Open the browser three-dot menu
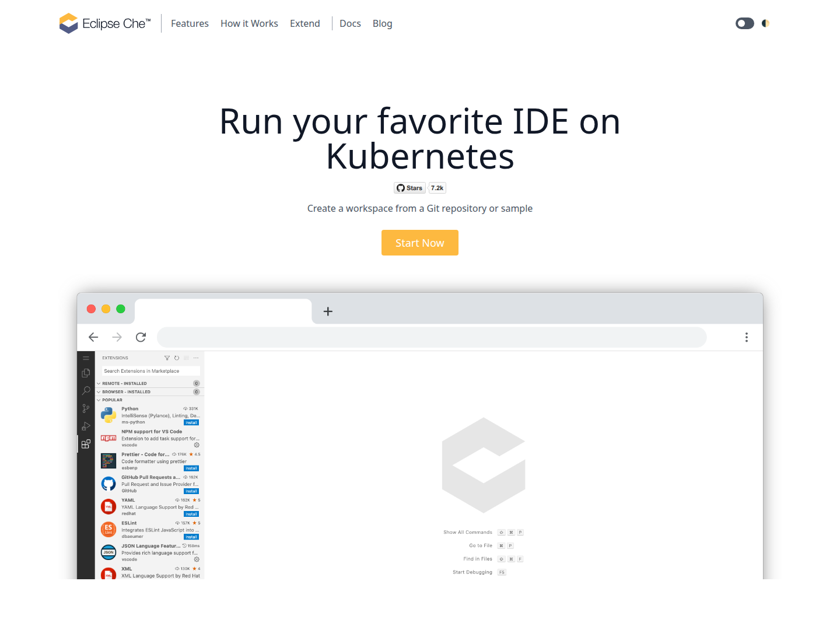Viewport: 840px width, 630px height. (x=747, y=337)
